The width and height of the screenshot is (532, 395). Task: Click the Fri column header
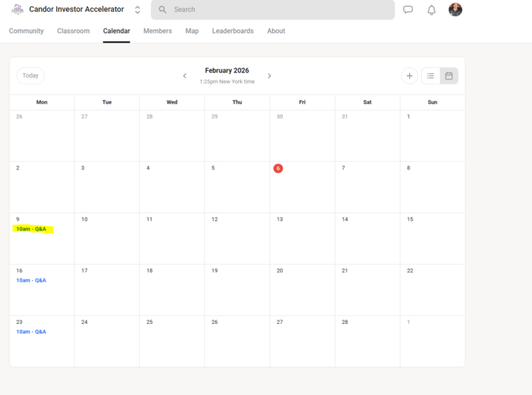[x=302, y=102]
